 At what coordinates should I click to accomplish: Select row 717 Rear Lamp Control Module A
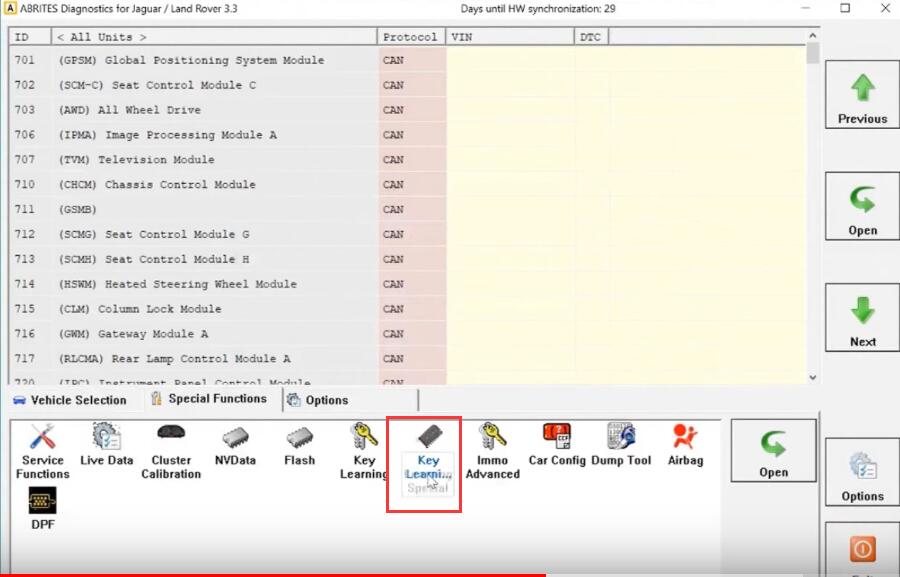(x=407, y=358)
